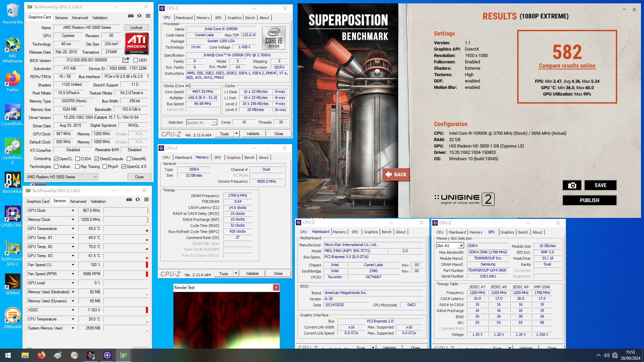
Task: Open SPD tab in CPU-Z Memory window
Action: point(218,158)
